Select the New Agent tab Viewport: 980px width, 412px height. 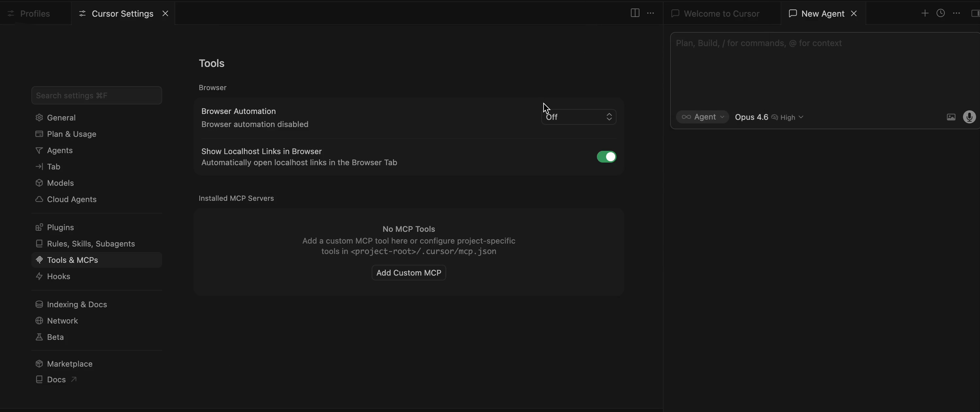pyautogui.click(x=821, y=13)
